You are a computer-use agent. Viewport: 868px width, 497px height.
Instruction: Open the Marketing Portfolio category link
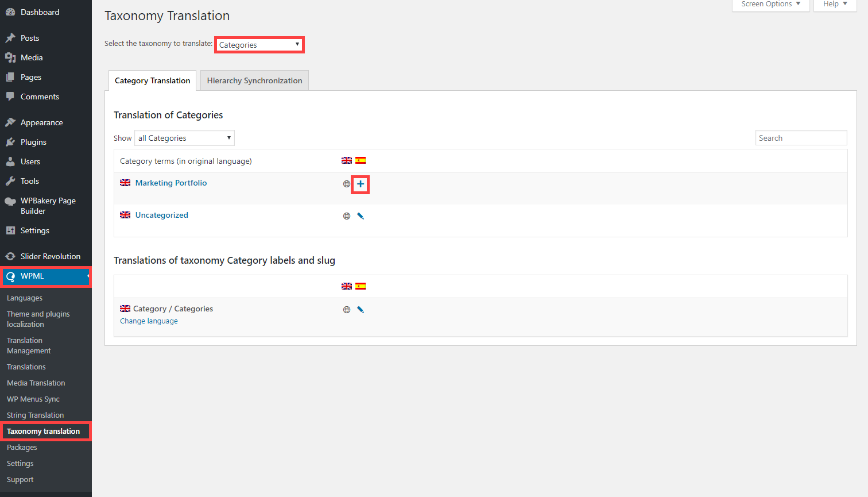[171, 183]
